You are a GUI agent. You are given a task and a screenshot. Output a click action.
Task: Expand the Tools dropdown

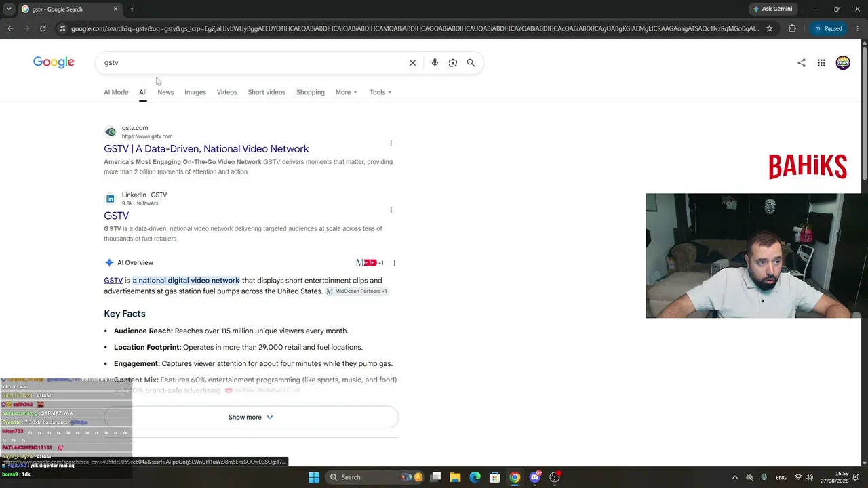click(380, 92)
